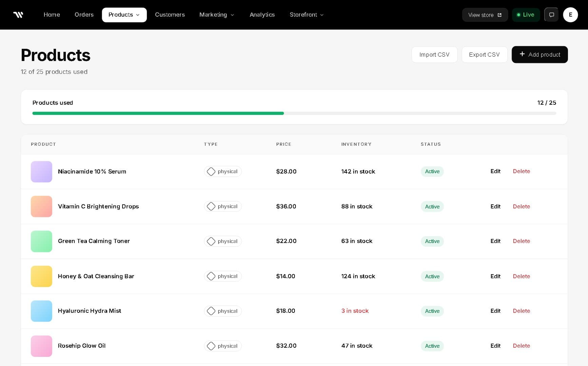Image resolution: width=588 pixels, height=366 pixels.
Task: Click the '142 in stock' inventory cell
Action: (358, 171)
